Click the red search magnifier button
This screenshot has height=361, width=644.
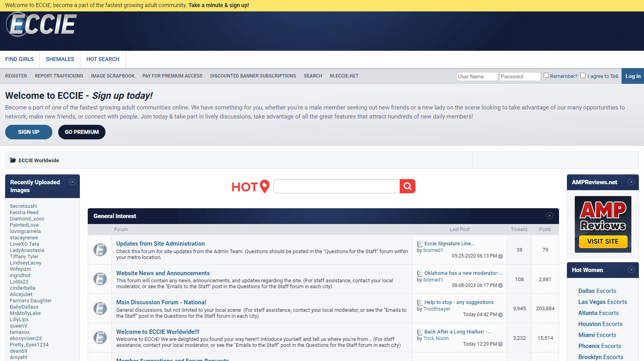[408, 186]
